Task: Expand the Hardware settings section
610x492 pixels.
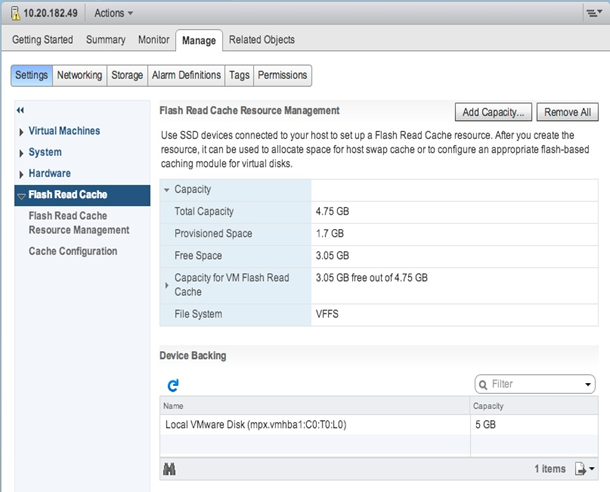Action: 21,175
